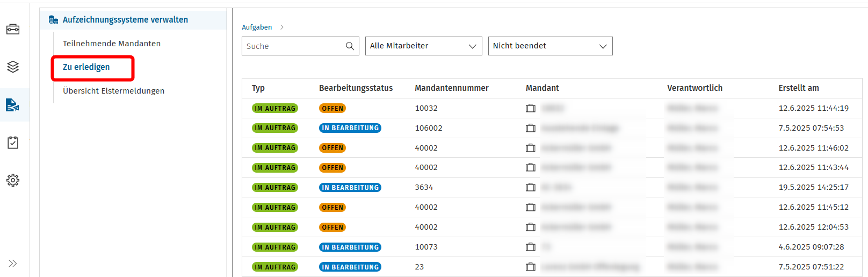This screenshot has width=868, height=277.
Task: Click Mandant icon in row created 12.6.2025 11:46:02
Action: [x=531, y=148]
